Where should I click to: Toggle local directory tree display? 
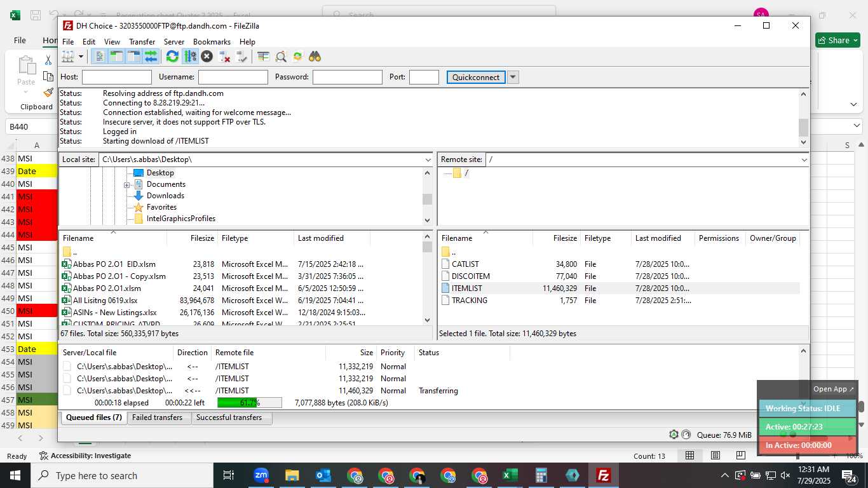tap(116, 57)
